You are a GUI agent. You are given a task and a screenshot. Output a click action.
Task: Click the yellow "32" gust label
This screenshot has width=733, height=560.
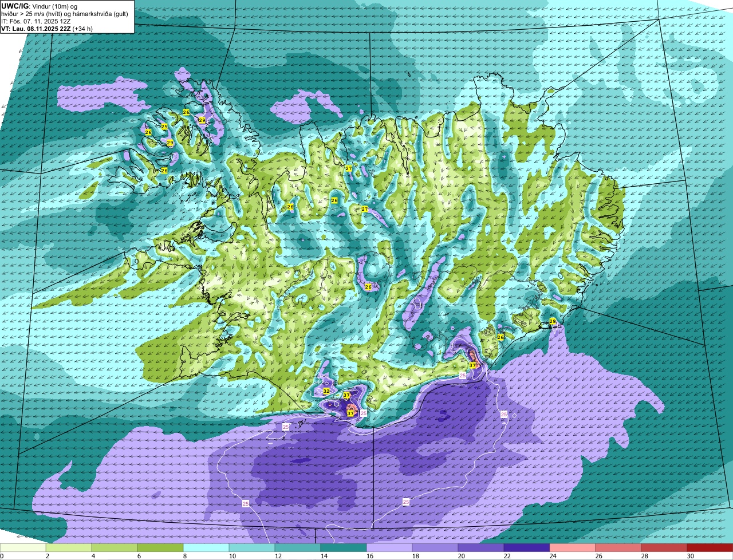[326, 391]
